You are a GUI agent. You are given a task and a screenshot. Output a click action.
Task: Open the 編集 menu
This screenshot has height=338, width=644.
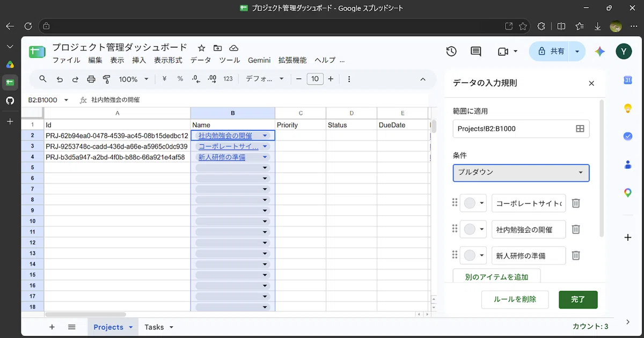(x=96, y=61)
